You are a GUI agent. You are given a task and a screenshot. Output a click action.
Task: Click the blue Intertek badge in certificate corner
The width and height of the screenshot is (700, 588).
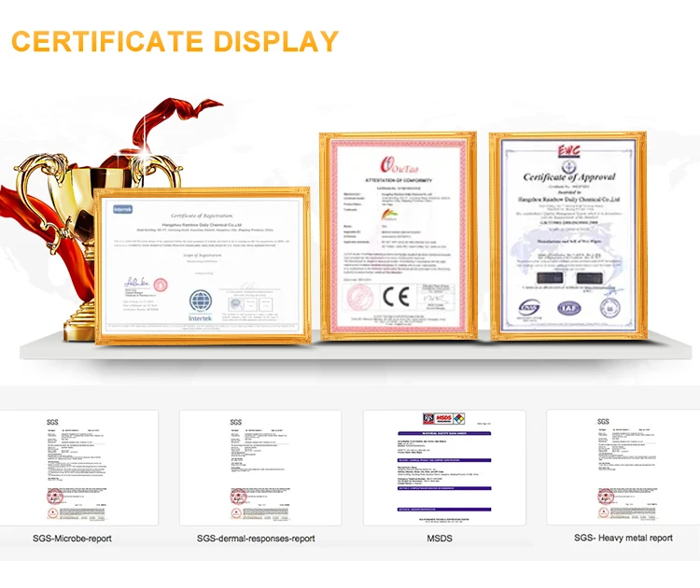click(x=123, y=209)
